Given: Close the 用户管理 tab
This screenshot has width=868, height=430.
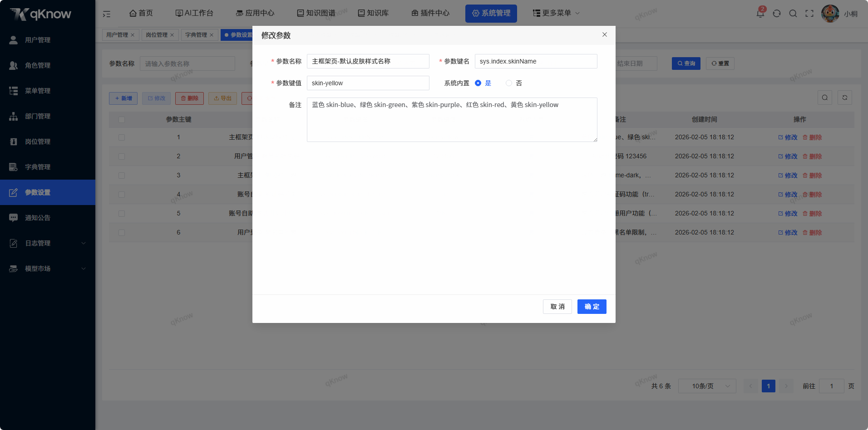Looking at the screenshot, I should click(x=133, y=35).
